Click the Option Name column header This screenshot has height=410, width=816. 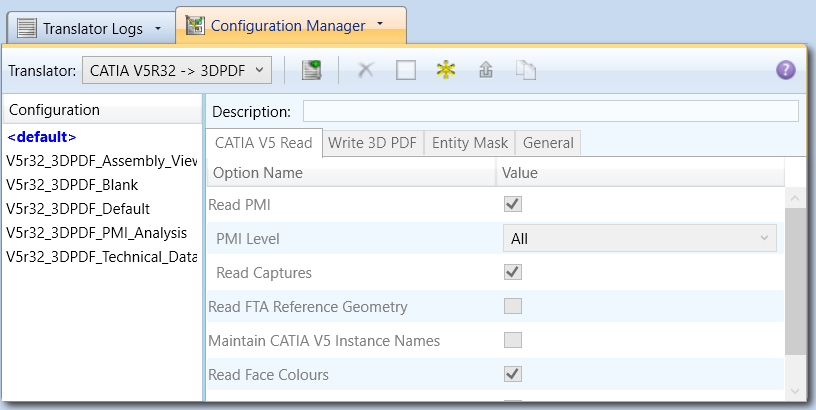coord(351,172)
